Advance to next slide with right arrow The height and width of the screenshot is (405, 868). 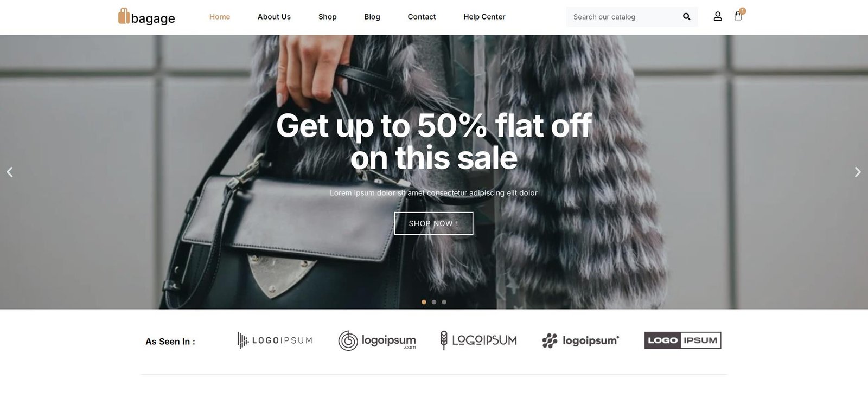(858, 172)
